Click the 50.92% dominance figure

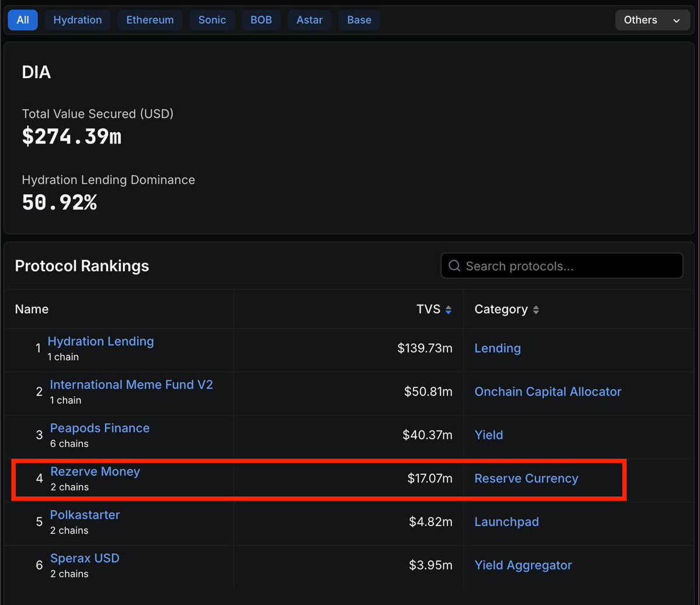click(60, 202)
